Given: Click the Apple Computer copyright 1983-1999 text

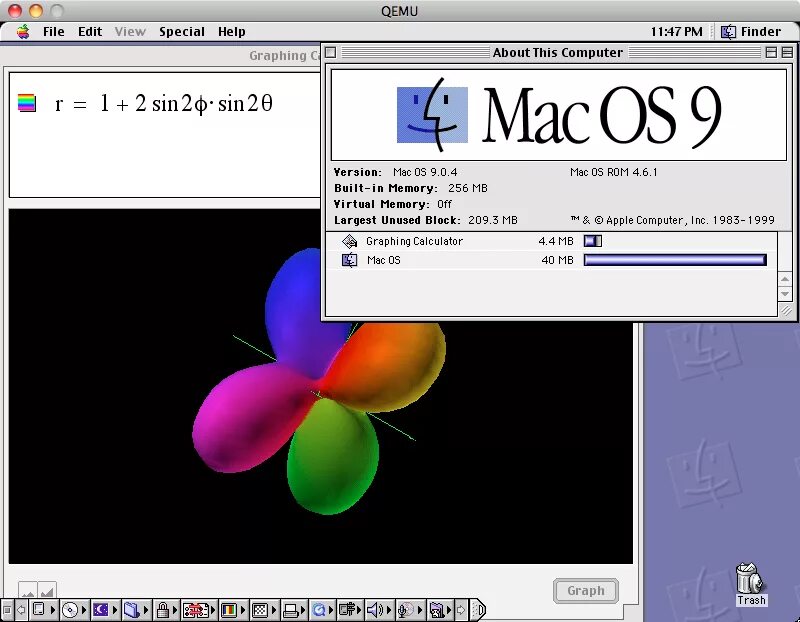Looking at the screenshot, I should point(672,220).
